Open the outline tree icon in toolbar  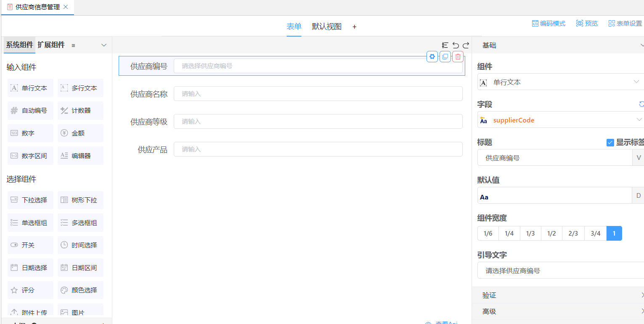point(445,45)
